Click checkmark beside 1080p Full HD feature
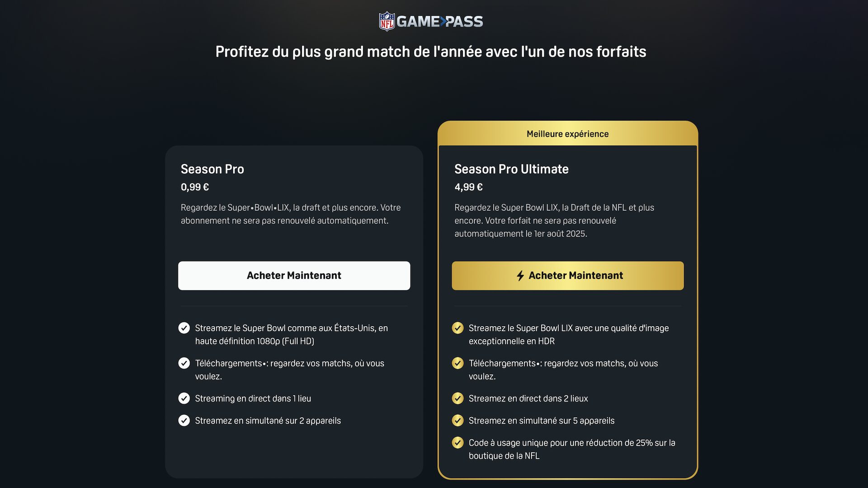The width and height of the screenshot is (868, 488). click(184, 328)
